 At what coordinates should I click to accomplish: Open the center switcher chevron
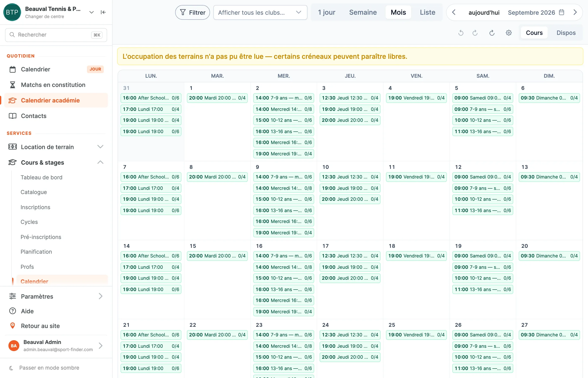coord(91,12)
